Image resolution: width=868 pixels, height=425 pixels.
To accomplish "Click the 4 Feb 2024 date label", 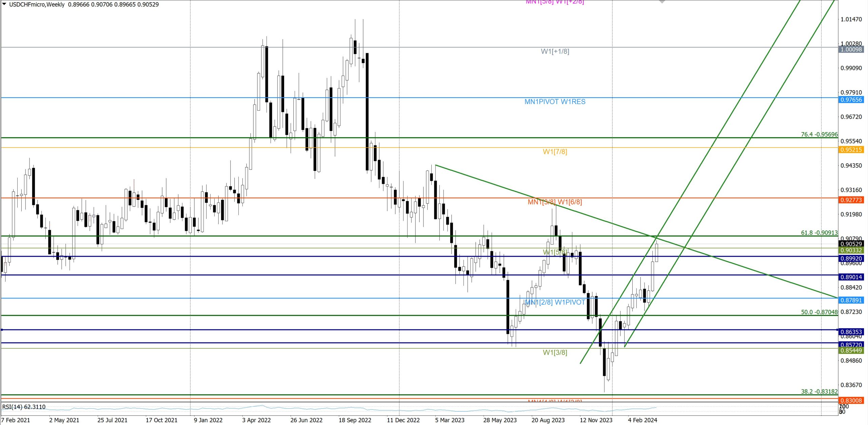I will click(x=642, y=420).
